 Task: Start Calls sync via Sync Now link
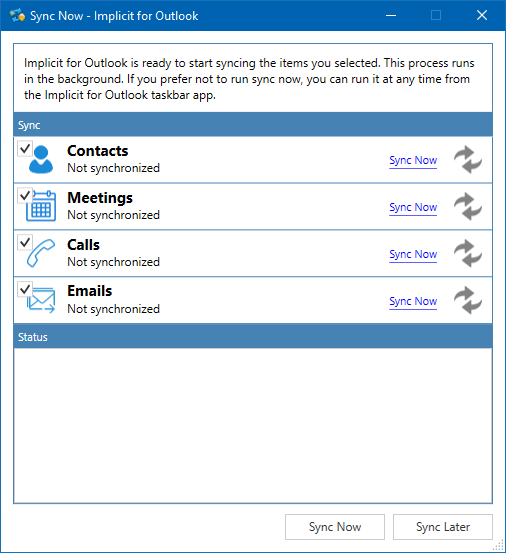(413, 254)
